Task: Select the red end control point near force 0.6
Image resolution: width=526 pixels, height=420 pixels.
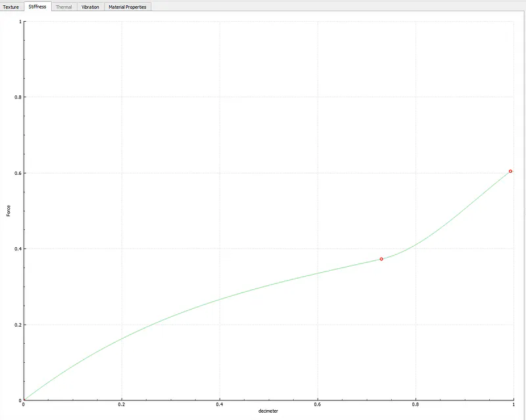Action: click(x=511, y=171)
